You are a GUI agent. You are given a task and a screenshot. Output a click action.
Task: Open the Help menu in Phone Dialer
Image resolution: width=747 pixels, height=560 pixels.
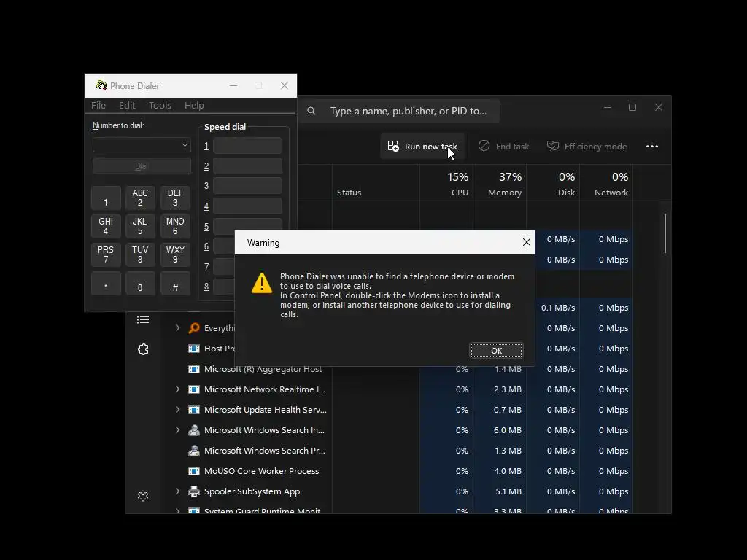pyautogui.click(x=194, y=105)
